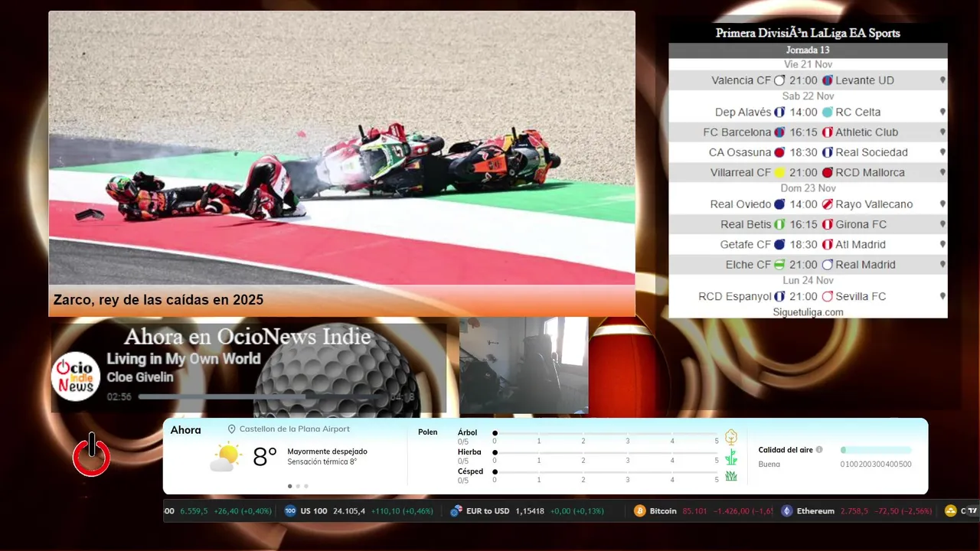Image resolution: width=980 pixels, height=551 pixels.
Task: Click the map pin on the Valencia CF match row
Action: tap(942, 80)
